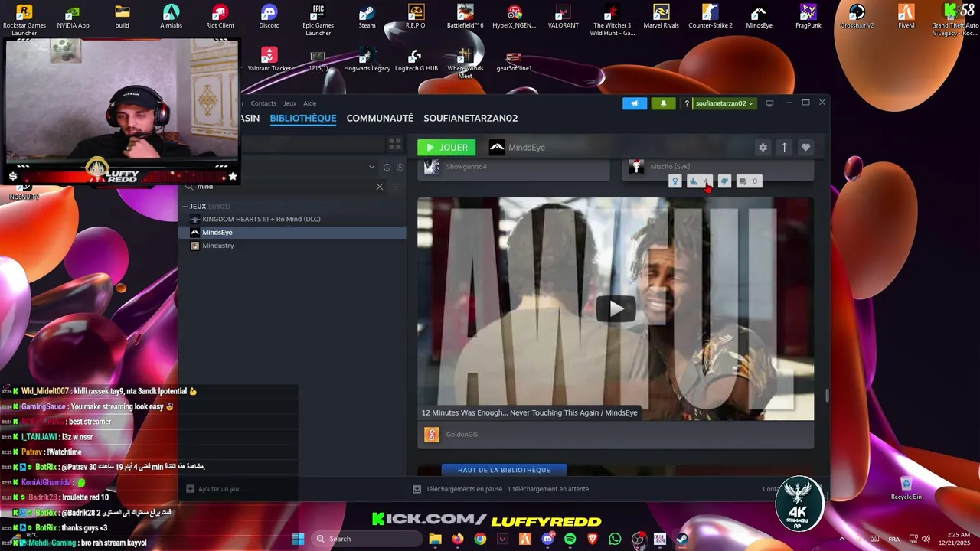The image size is (980, 551).
Task: Open the BIBLIOTHÈQUE tab
Action: coord(303,118)
